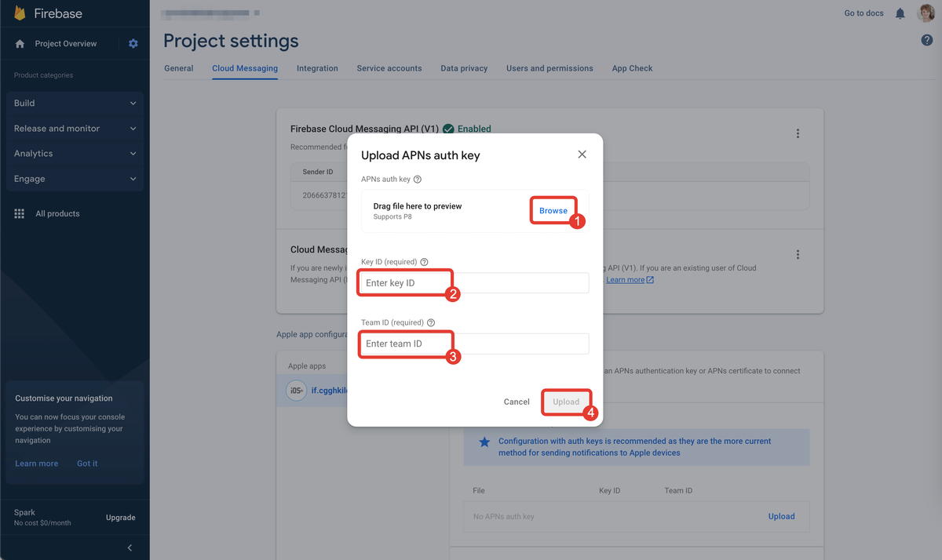942x560 pixels.
Task: Click the help icon next to Team ID (required)
Action: click(x=431, y=322)
